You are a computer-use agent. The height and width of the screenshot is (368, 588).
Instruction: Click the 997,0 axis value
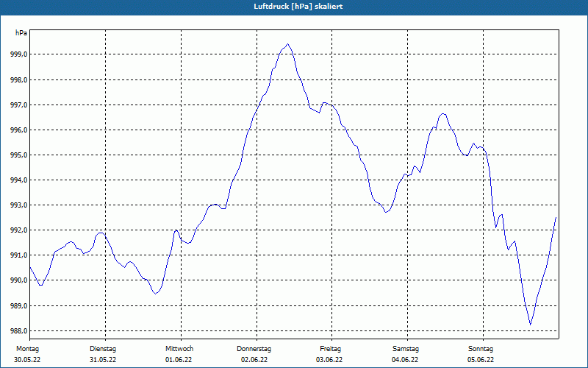point(19,105)
